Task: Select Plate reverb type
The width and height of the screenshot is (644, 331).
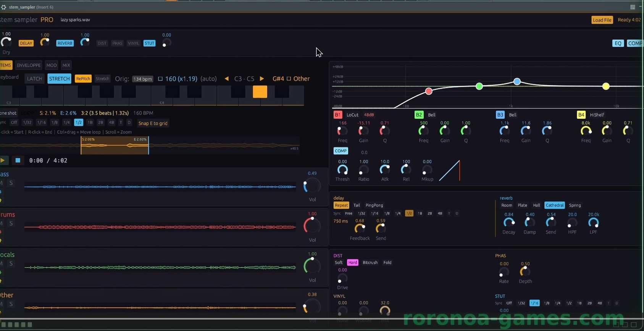Action: 522,205
